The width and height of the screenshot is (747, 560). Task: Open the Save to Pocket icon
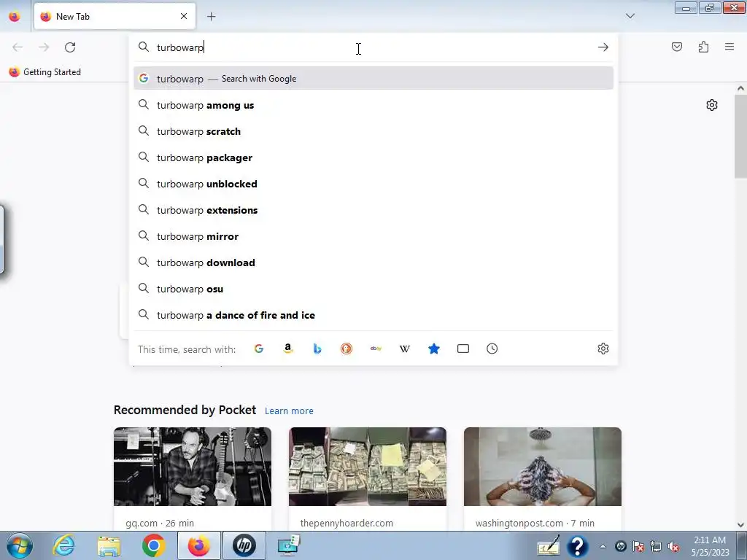tap(676, 47)
